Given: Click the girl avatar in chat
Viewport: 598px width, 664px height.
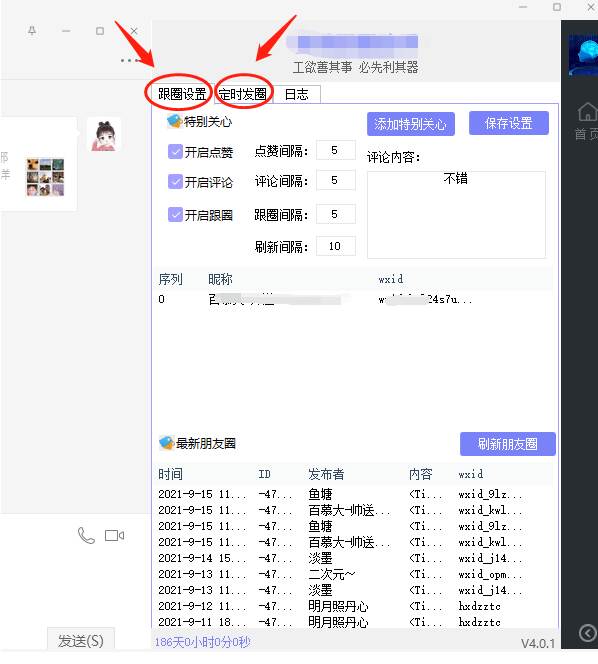Looking at the screenshot, I should point(104,135).
